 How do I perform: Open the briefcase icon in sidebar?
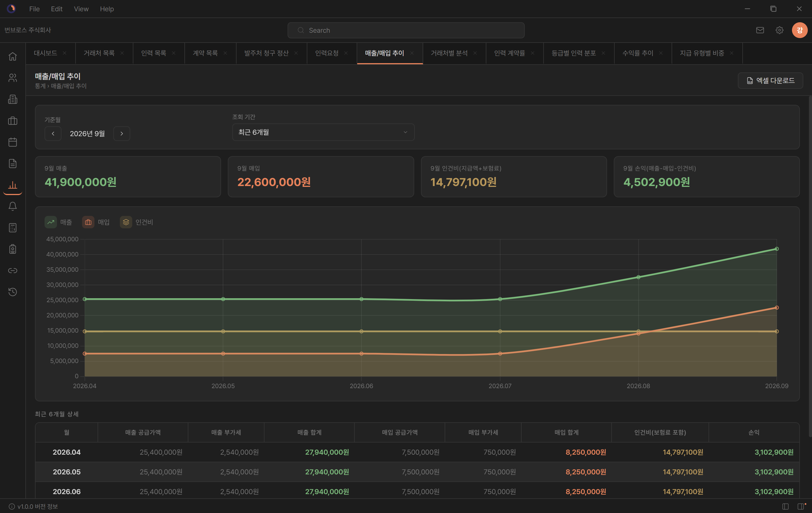click(x=12, y=121)
